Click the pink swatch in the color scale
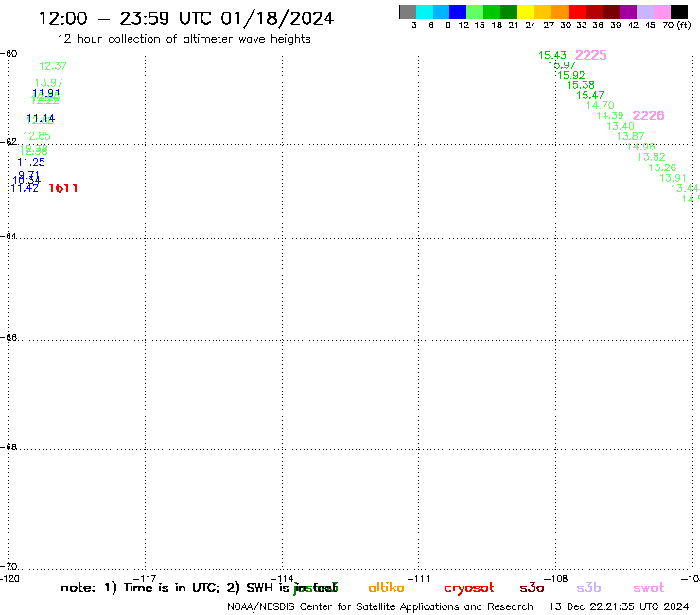 tap(662, 11)
